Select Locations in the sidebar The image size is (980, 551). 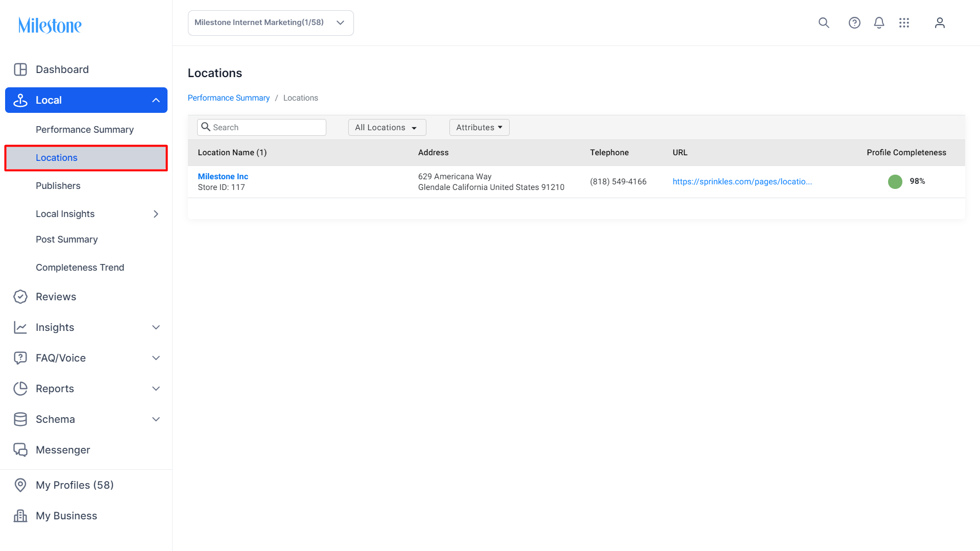(86, 158)
